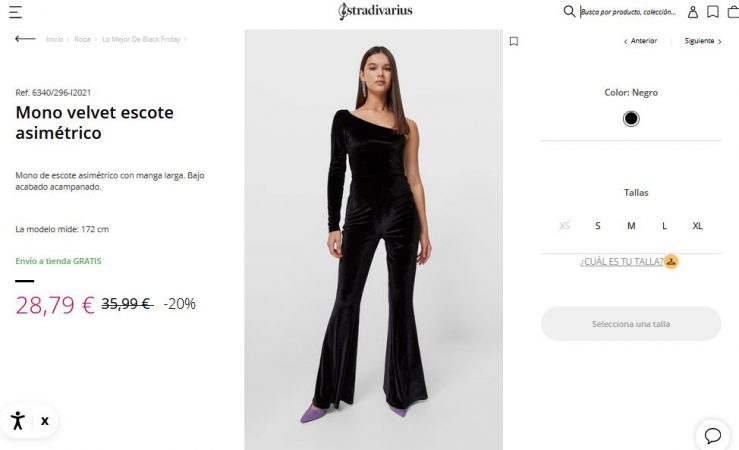The width and height of the screenshot is (739, 450).
Task: Select the Negro color swatch
Action: pyautogui.click(x=631, y=119)
